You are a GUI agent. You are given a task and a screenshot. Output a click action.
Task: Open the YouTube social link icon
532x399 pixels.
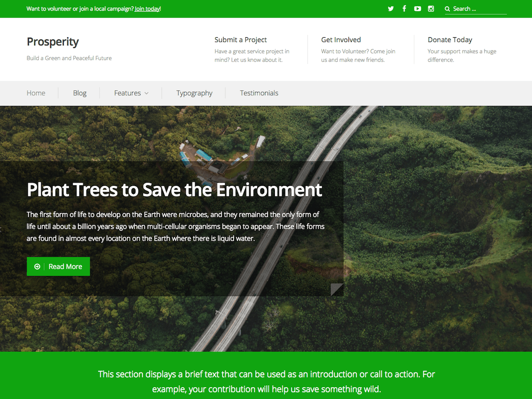pyautogui.click(x=418, y=9)
